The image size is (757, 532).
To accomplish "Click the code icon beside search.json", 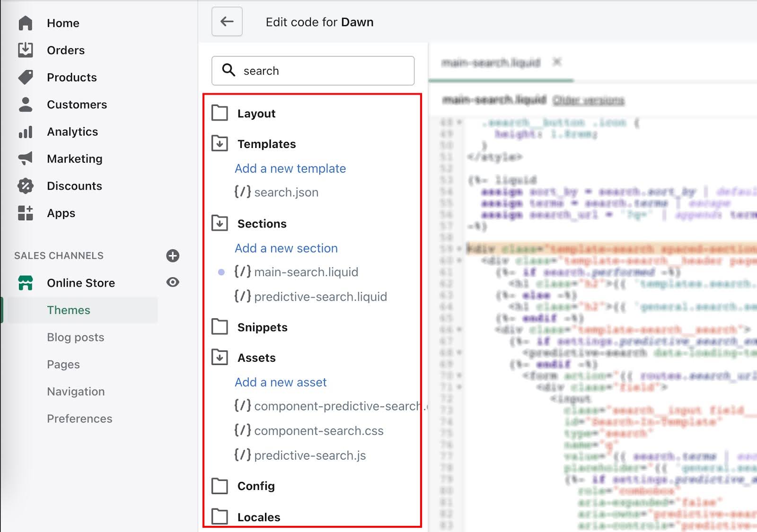I will coord(243,192).
